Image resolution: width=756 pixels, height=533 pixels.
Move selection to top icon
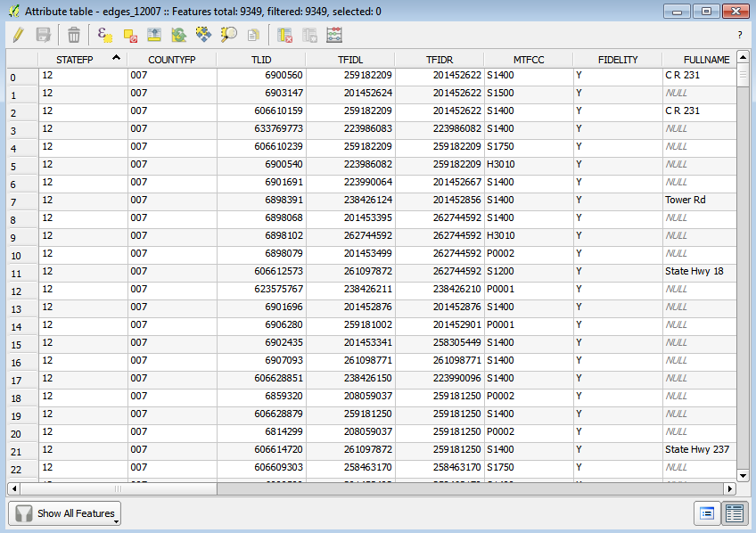(x=154, y=35)
